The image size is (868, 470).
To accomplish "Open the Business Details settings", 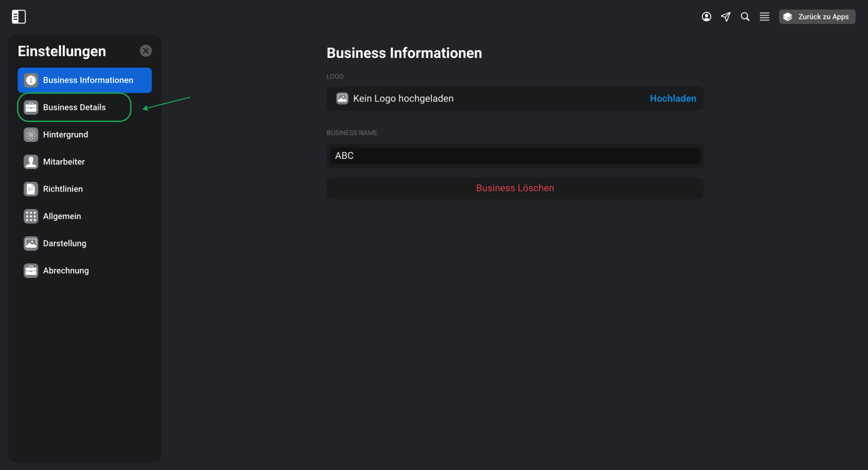I will pos(74,108).
